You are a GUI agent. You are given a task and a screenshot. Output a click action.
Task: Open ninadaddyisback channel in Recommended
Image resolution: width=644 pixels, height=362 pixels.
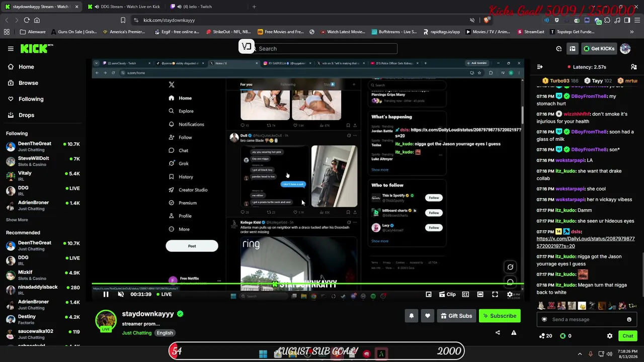[43, 290]
